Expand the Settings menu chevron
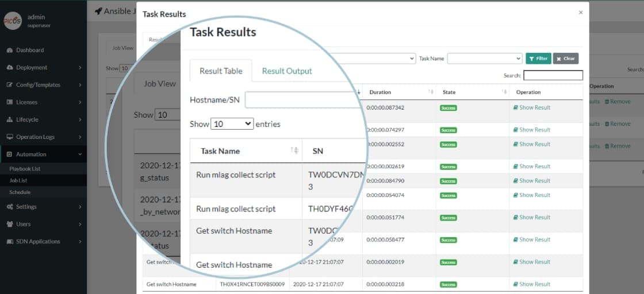 [80, 207]
